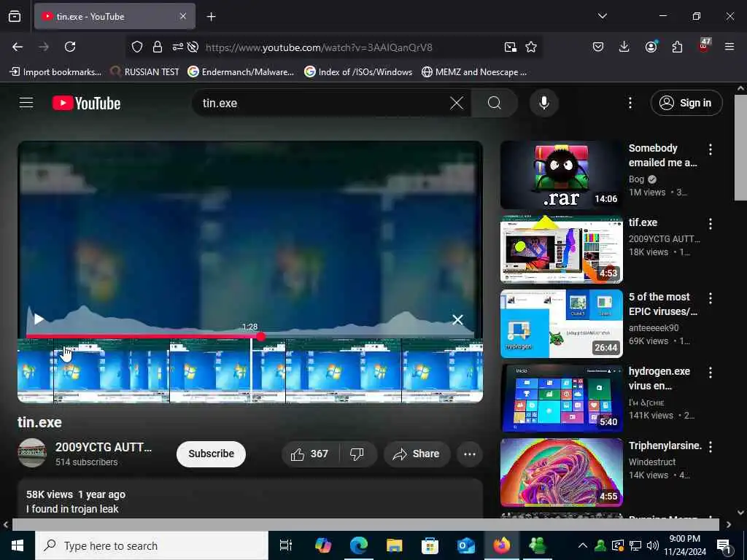The image size is (747, 560).
Task: Open hydrogen.exe virus video thumbnail
Action: pyautogui.click(x=561, y=398)
